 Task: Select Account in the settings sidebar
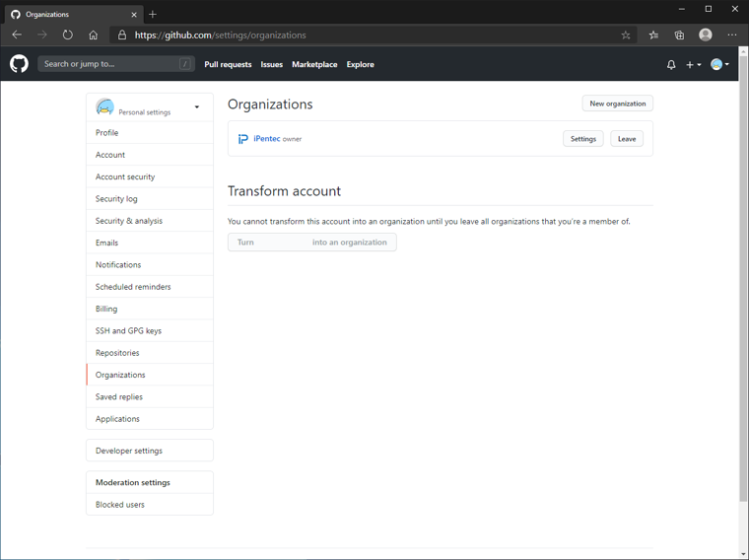pyautogui.click(x=150, y=155)
